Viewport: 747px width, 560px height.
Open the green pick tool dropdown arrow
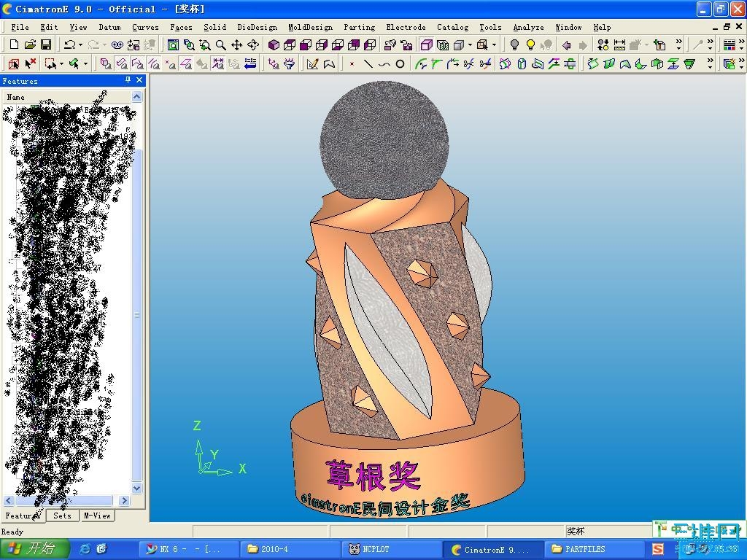pyautogui.click(x=86, y=63)
